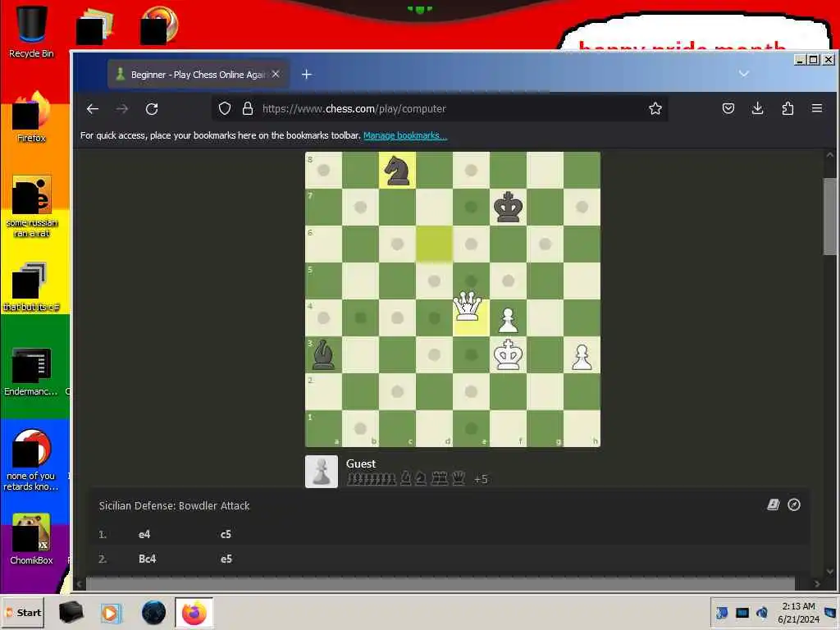
Task: Jump to black's move e5
Action: tap(226, 559)
